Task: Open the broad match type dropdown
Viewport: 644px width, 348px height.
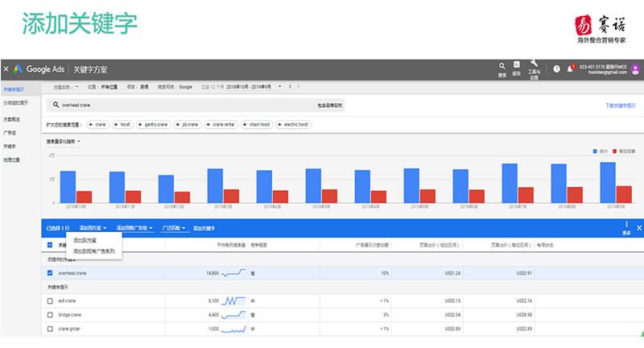Action: click(x=174, y=228)
